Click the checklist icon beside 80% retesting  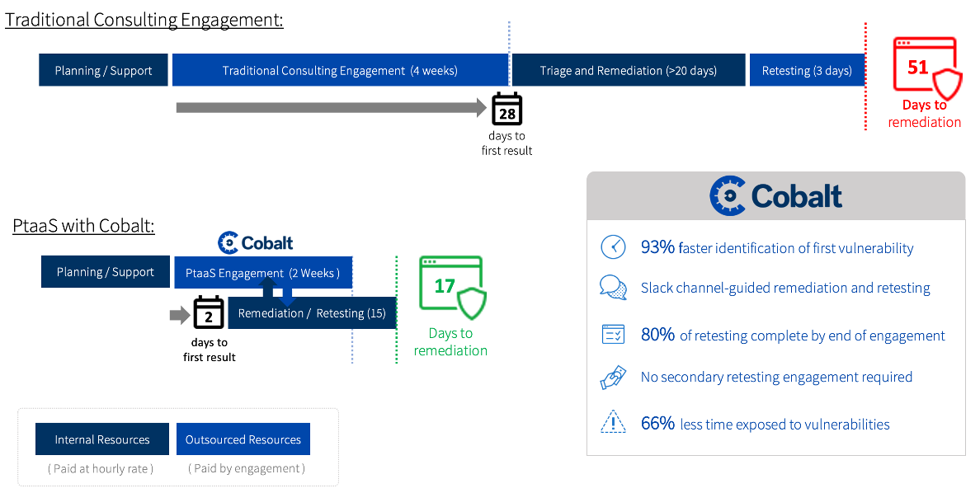[x=613, y=335]
